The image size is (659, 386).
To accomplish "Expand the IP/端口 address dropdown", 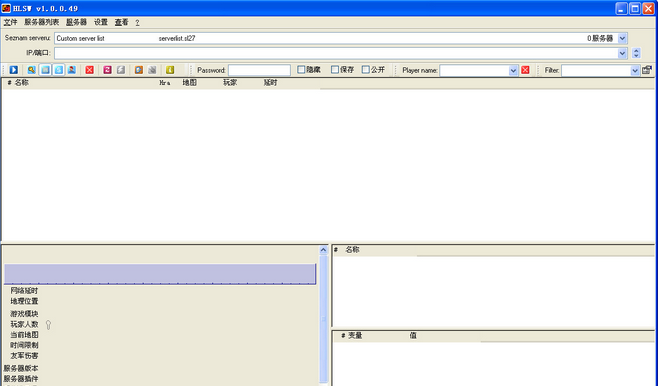I will (622, 53).
